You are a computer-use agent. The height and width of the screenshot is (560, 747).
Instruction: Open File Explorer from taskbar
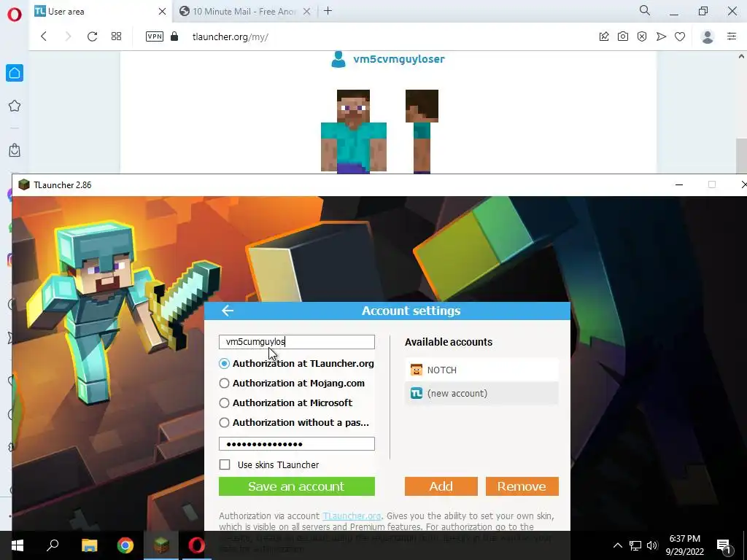89,545
